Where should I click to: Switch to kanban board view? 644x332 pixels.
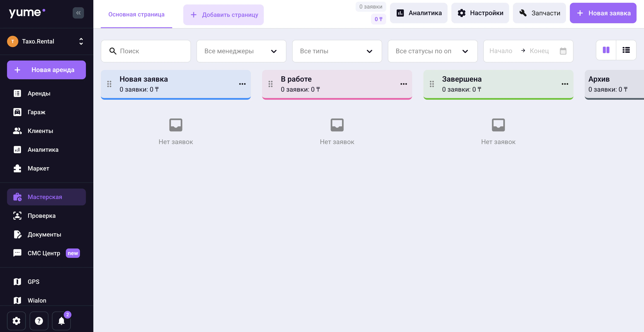point(606,50)
